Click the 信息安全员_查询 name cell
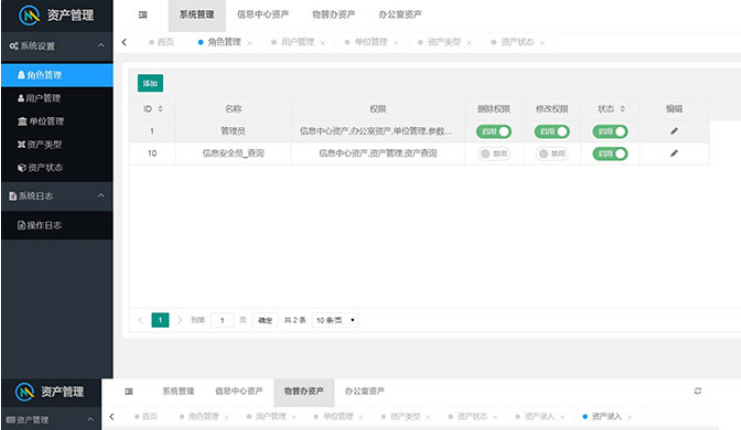This screenshot has height=430, width=741. [233, 153]
